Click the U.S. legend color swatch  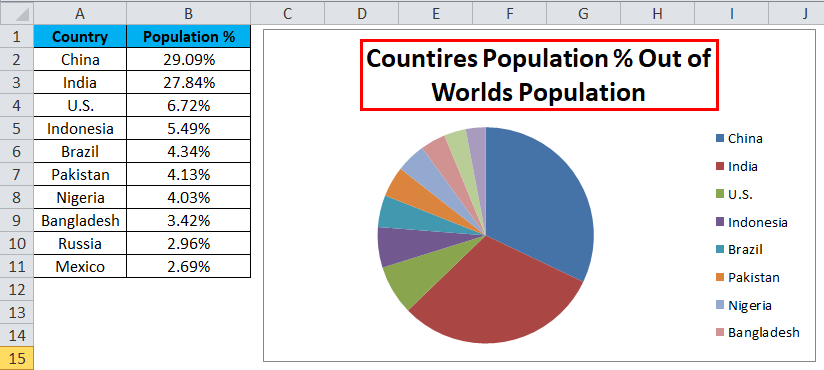720,194
